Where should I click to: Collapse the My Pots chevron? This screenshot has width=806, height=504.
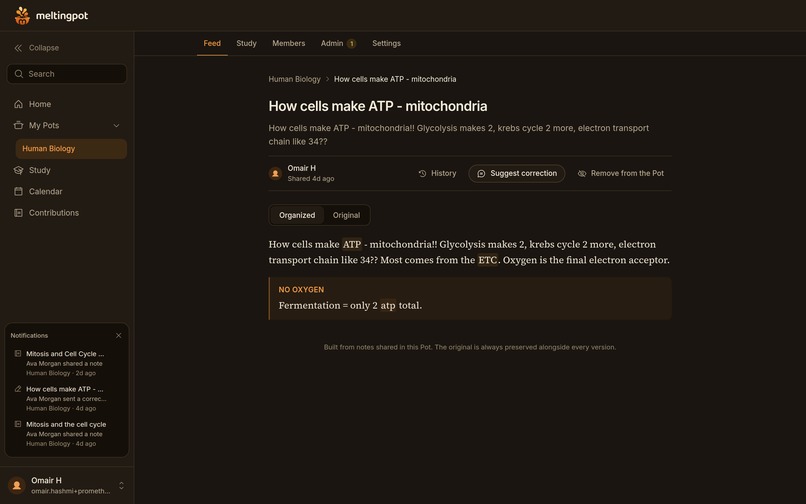(116, 125)
